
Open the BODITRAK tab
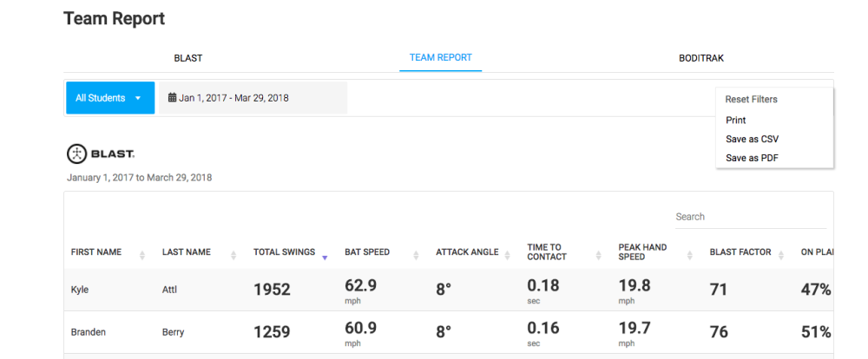pos(701,58)
